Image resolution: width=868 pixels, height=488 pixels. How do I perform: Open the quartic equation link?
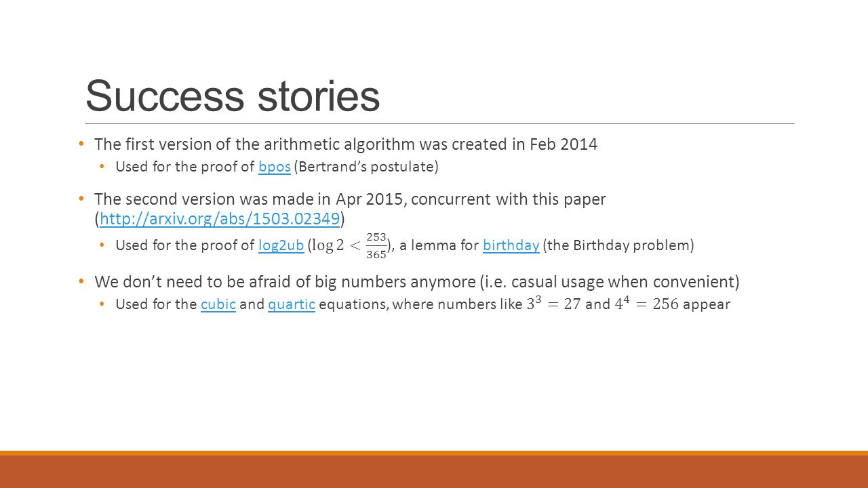(292, 304)
